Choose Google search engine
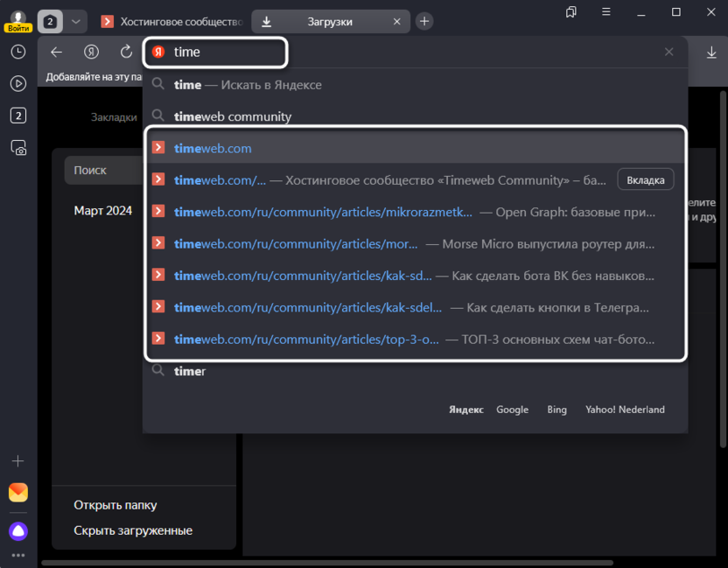The width and height of the screenshot is (728, 568). pos(512,410)
